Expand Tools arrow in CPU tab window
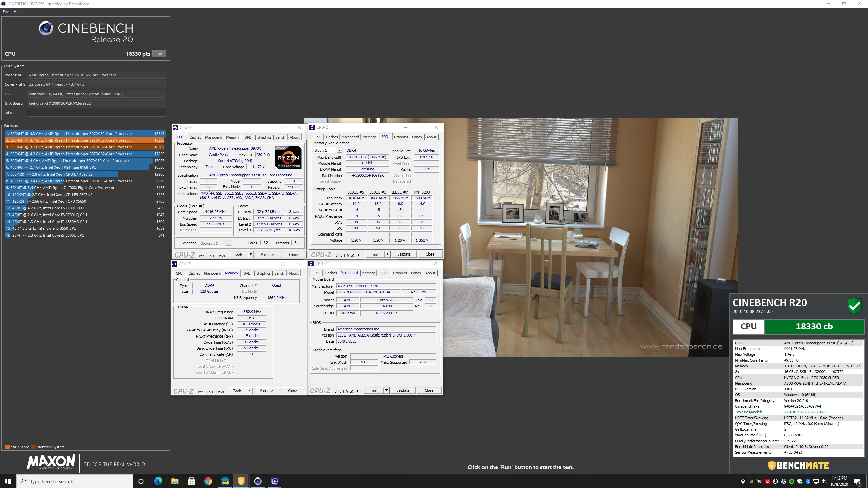 coord(251,254)
